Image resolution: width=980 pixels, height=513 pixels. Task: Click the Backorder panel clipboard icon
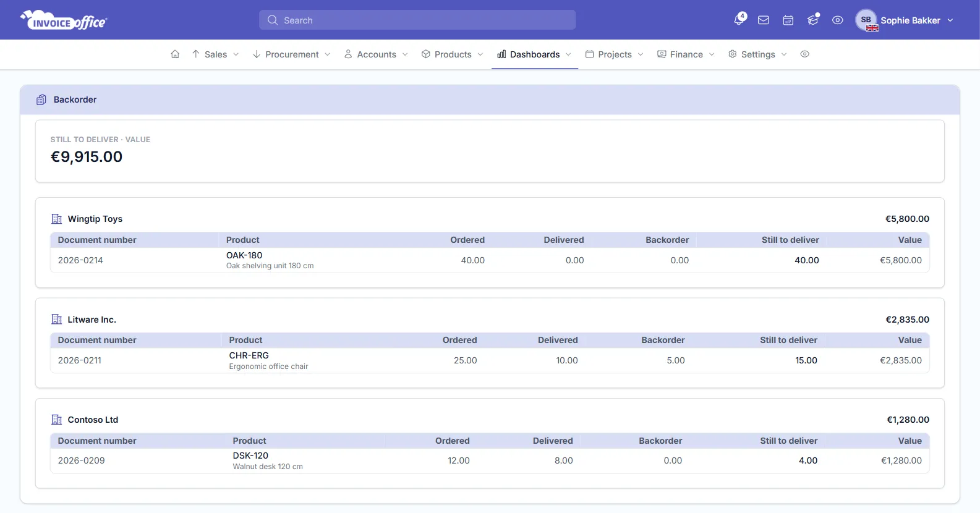point(41,100)
